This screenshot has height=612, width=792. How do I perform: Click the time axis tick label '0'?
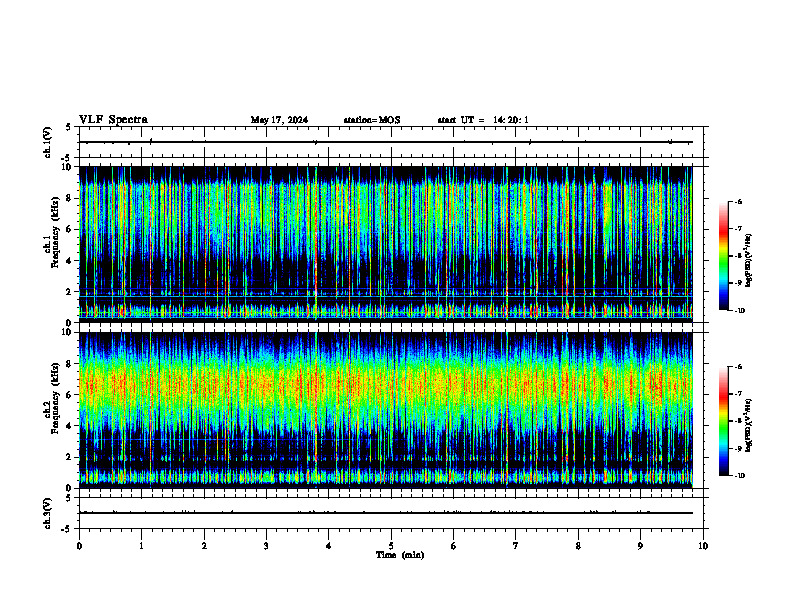click(79, 546)
